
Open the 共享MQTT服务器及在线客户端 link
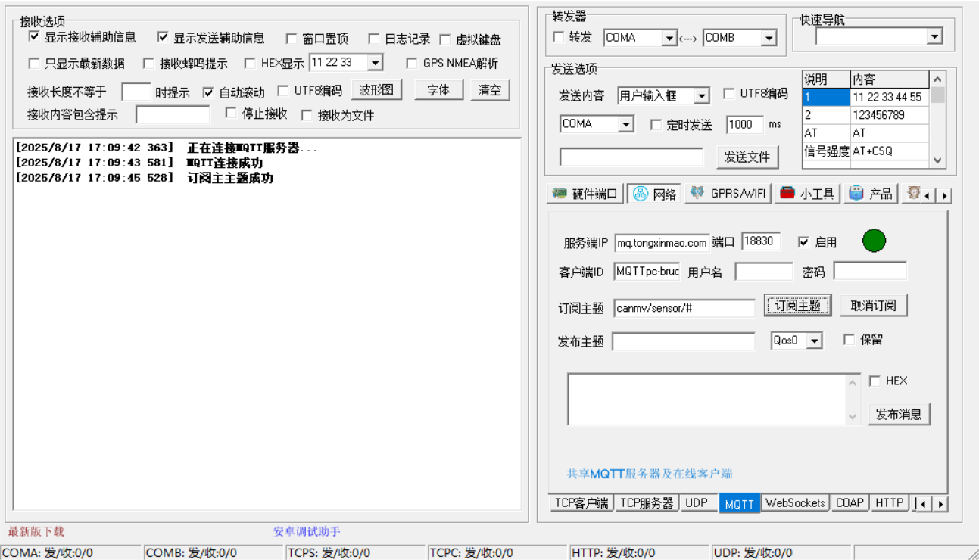[x=650, y=474]
